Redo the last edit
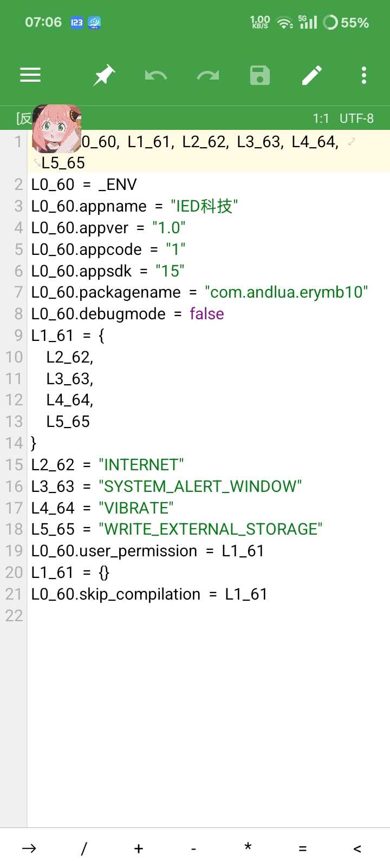Viewport: 390px width, 868px height. tap(208, 75)
